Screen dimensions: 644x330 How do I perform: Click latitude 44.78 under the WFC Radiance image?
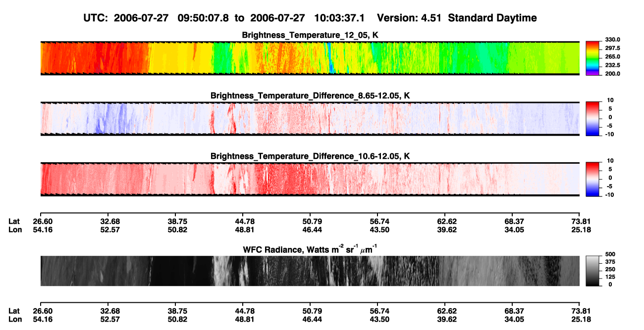242,311
